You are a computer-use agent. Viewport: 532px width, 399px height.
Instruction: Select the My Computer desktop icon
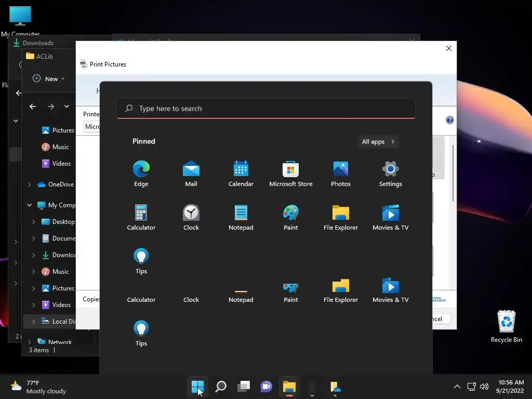(20, 21)
